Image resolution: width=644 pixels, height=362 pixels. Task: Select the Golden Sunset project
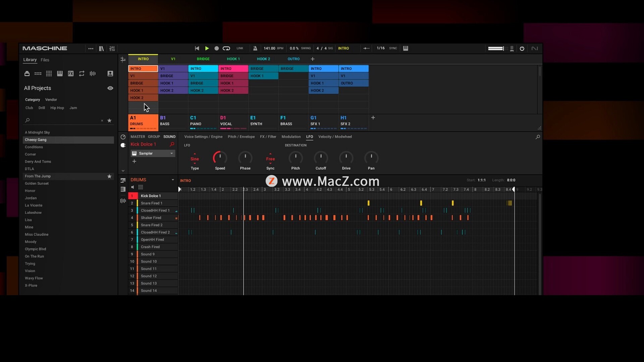point(68,183)
